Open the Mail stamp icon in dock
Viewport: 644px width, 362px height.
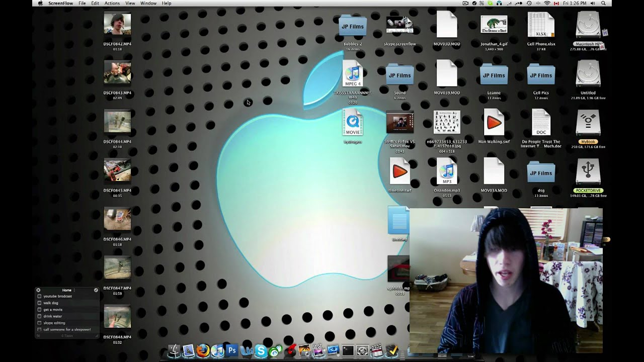pos(188,350)
